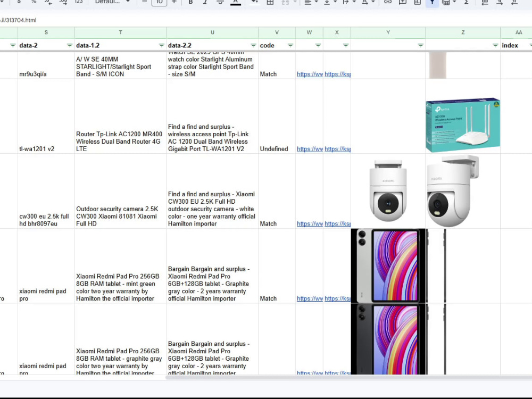Viewport: 532px width, 399px height.
Task: Select column U header
Action: point(212,32)
